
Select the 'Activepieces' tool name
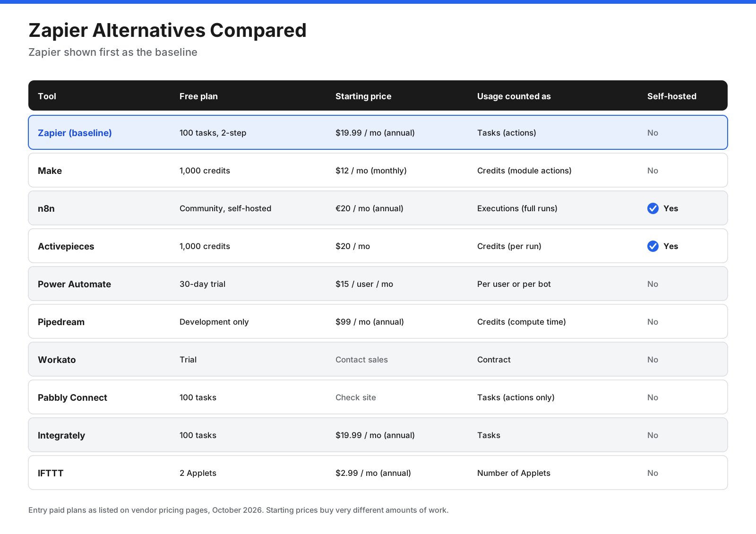click(66, 246)
